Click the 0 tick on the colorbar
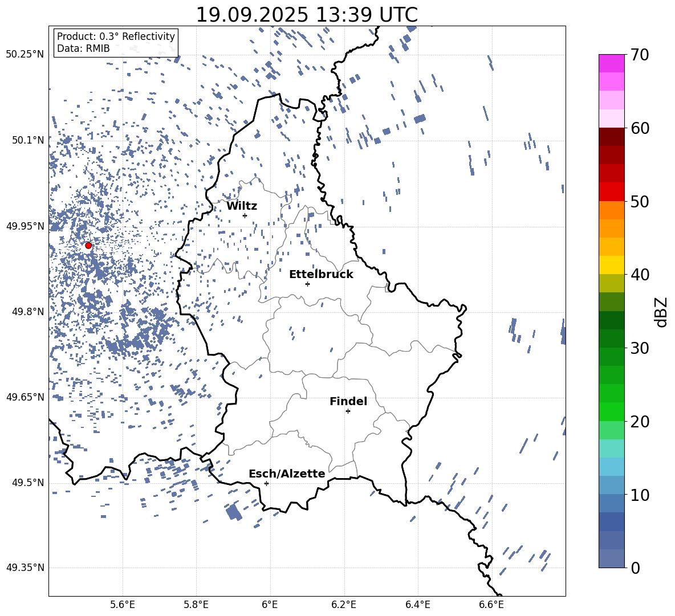The height and width of the screenshot is (616, 675). tap(635, 568)
